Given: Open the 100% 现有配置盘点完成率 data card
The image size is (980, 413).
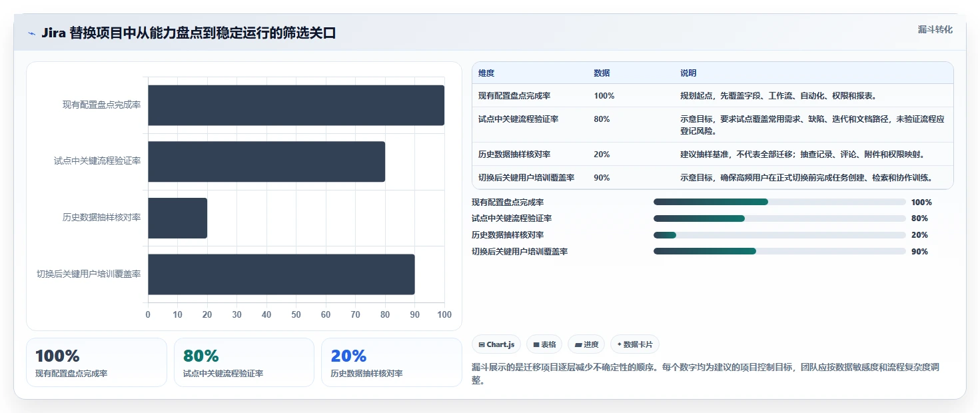Looking at the screenshot, I should pyautogui.click(x=97, y=362).
